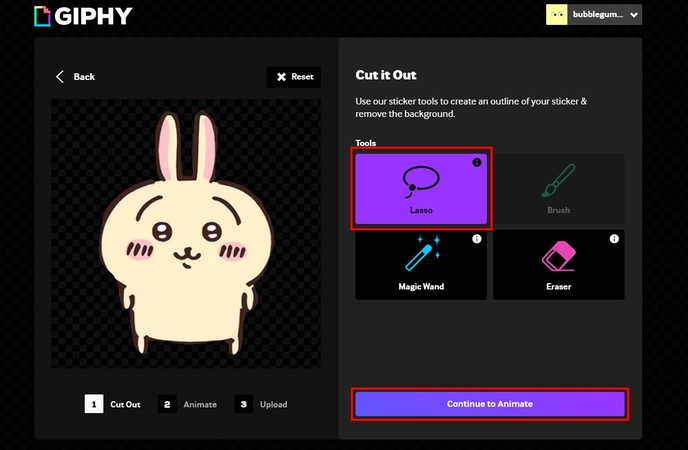
Task: Pick the Eraser tool
Action: pyautogui.click(x=559, y=265)
